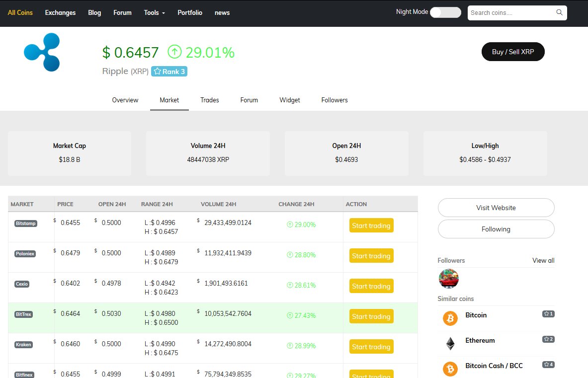Start trading on Poloniex
Image resolution: width=588 pixels, height=378 pixels.
coord(371,256)
